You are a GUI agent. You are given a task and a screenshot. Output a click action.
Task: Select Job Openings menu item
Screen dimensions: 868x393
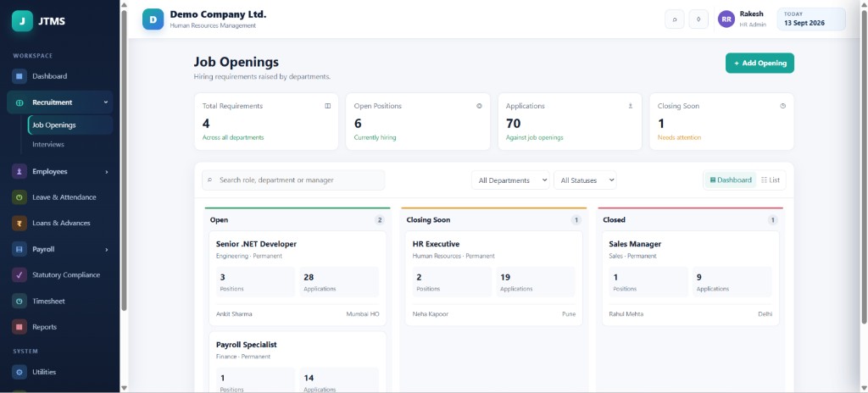pyautogui.click(x=70, y=125)
